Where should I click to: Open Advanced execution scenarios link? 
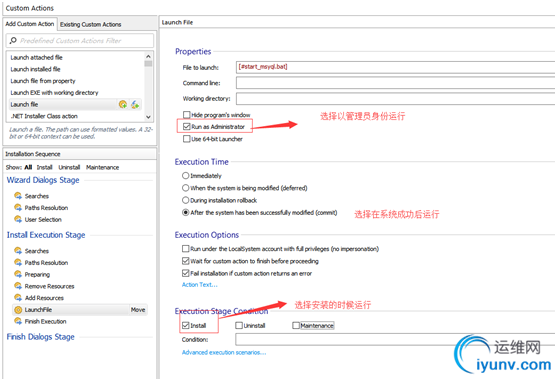224,352
